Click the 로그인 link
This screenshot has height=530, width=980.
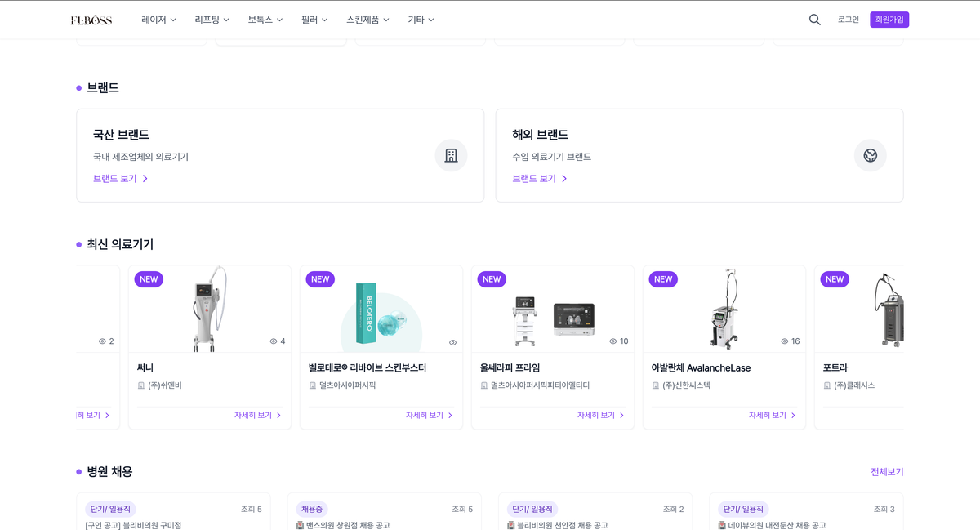(848, 20)
